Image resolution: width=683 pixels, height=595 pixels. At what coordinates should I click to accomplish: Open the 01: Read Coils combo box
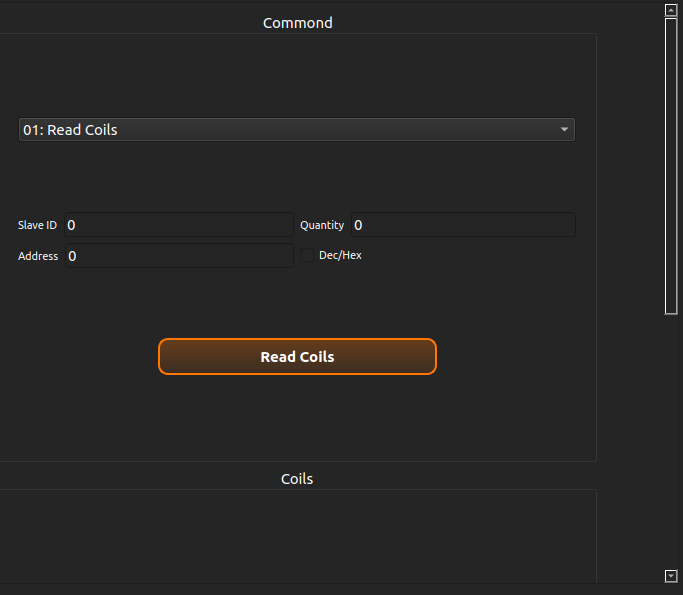coord(296,130)
